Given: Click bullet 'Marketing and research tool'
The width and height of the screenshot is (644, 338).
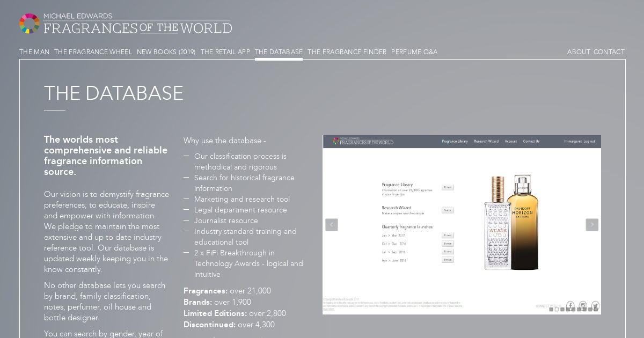Looking at the screenshot, I should coord(242,199).
